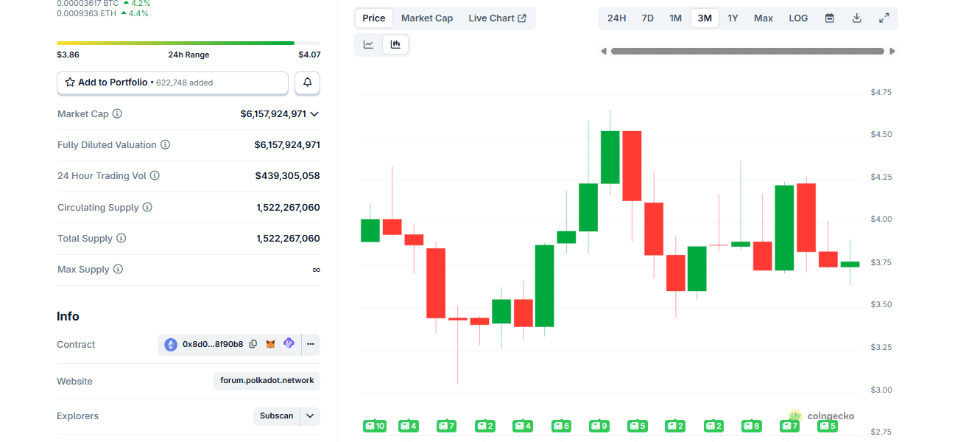Select the 24H time range
Screen dimensions: 980x442
616,18
